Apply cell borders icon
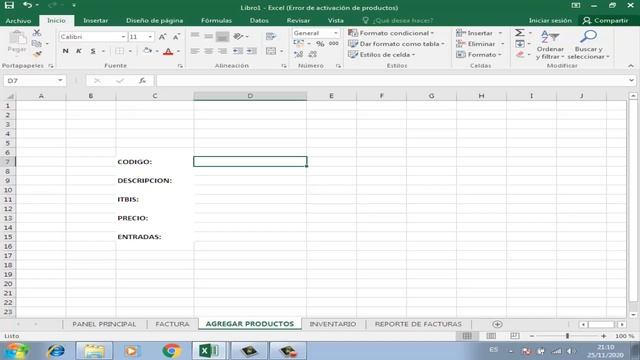This screenshot has height=360, width=640. point(119,51)
